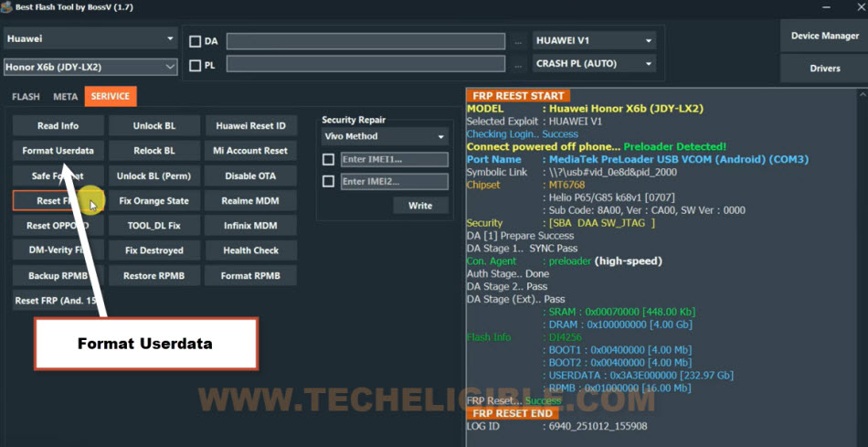Enable the DA checkbox
The image size is (868, 447).
(x=195, y=41)
